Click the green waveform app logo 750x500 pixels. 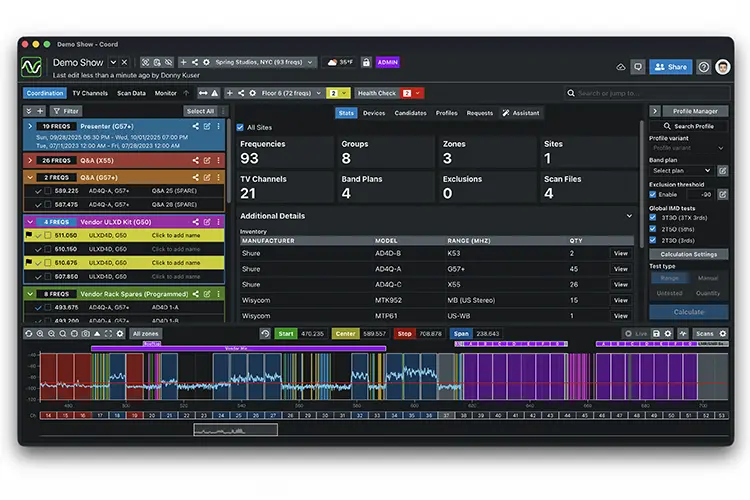[31, 67]
